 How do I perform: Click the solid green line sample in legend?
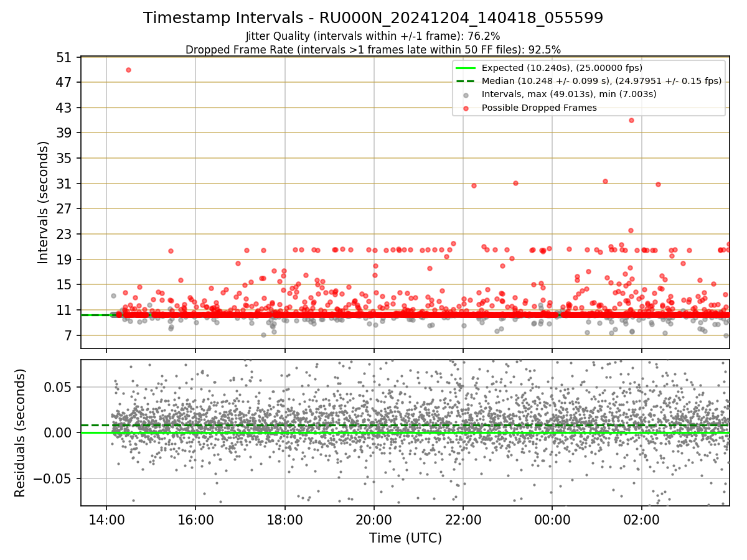[467, 68]
